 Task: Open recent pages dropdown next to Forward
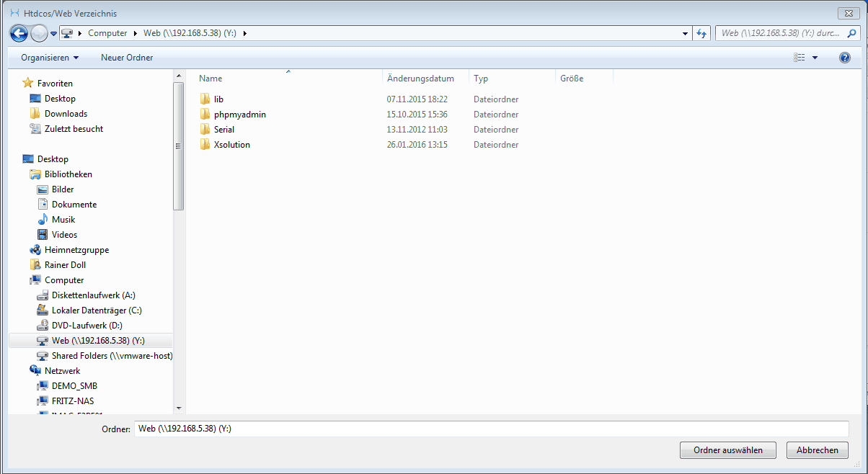(54, 34)
